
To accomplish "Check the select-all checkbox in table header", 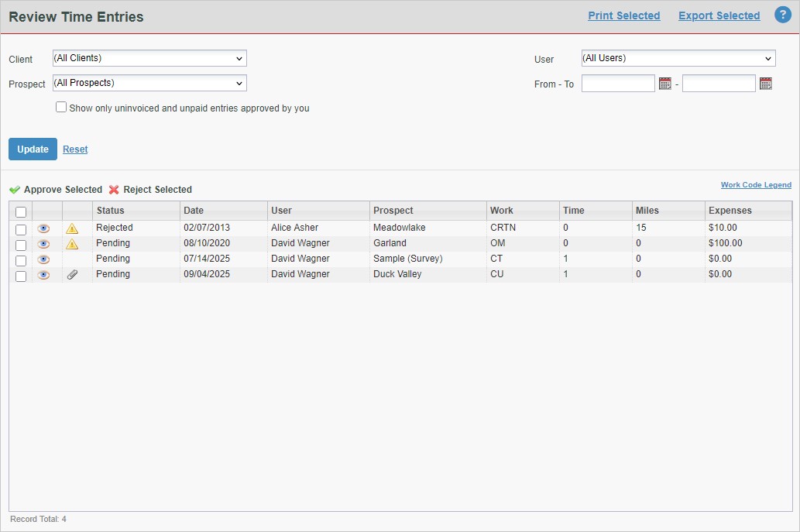I will pyautogui.click(x=21, y=211).
